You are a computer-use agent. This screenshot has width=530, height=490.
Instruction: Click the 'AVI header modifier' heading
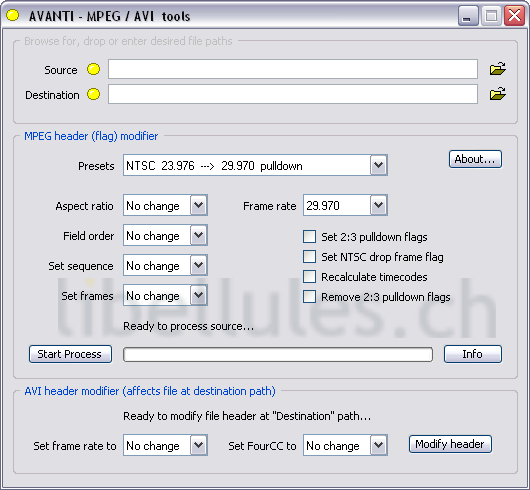click(150, 391)
